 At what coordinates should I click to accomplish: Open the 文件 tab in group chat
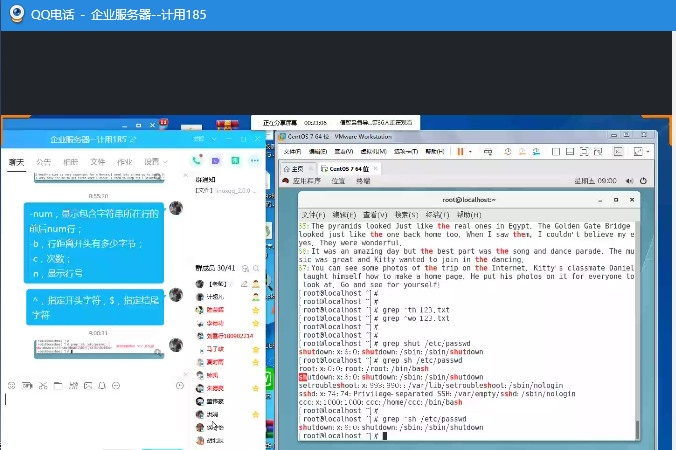[x=98, y=161]
